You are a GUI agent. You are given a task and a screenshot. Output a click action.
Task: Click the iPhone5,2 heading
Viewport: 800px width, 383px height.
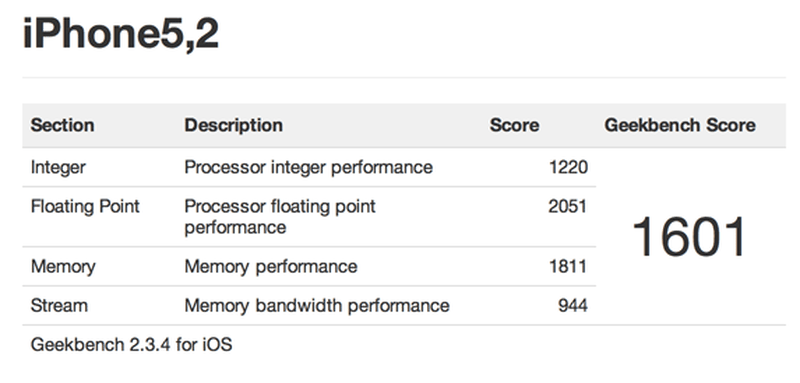coord(120,34)
